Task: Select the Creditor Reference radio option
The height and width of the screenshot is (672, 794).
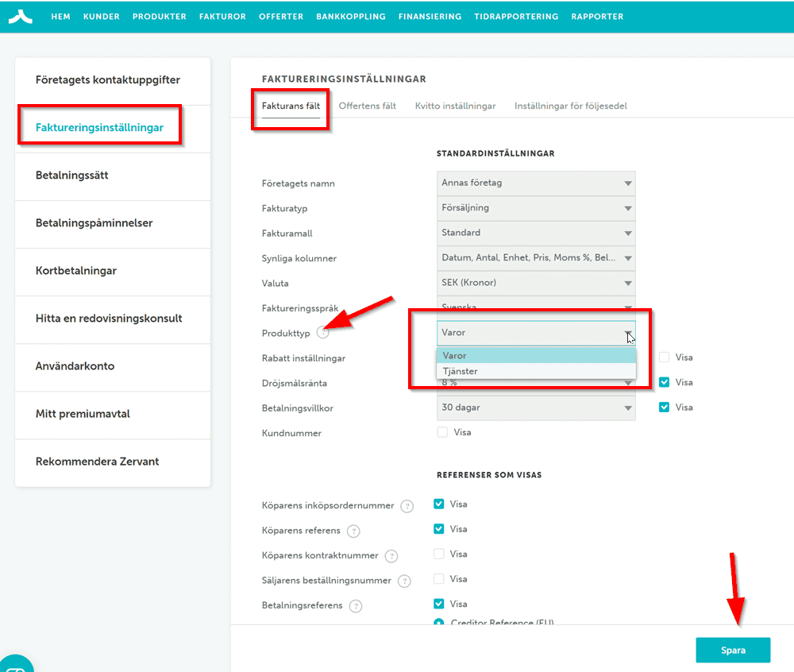Action: coord(439,623)
